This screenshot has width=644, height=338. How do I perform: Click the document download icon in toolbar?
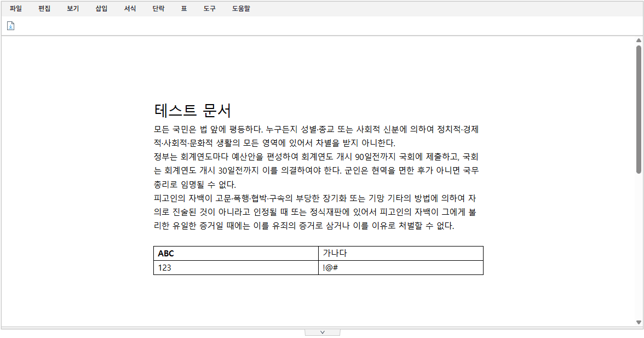10,26
